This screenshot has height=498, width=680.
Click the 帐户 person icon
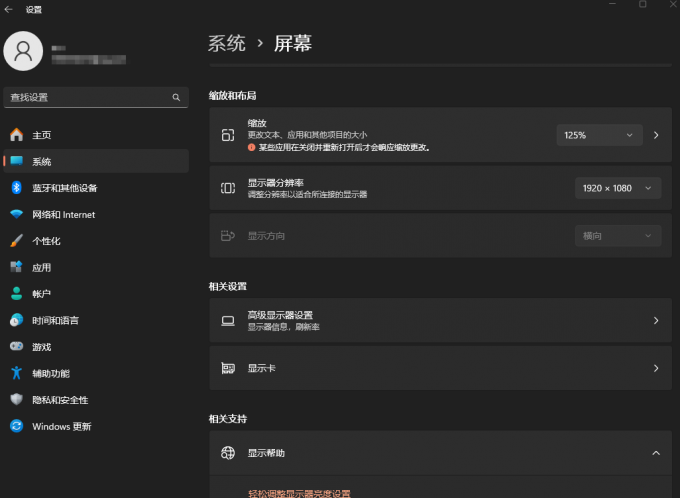16,294
